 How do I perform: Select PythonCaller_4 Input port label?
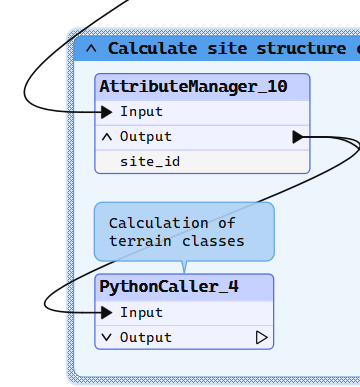point(141,312)
